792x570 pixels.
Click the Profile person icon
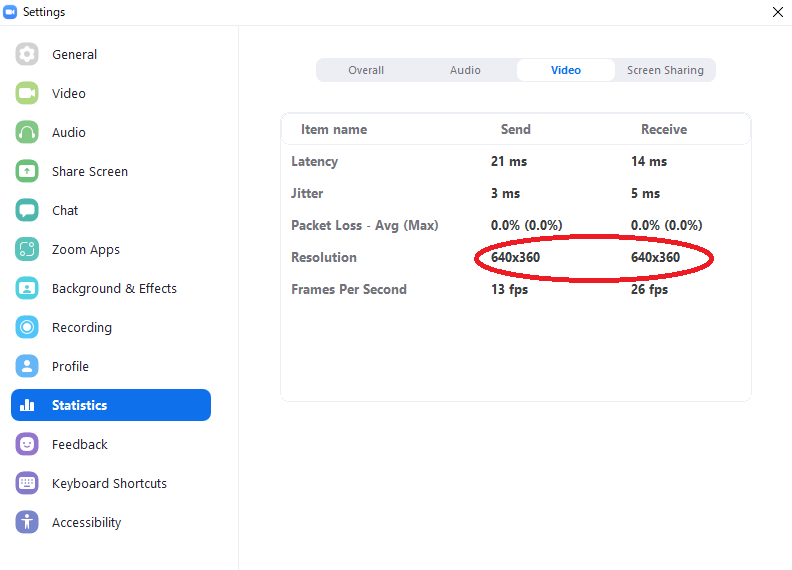click(27, 367)
